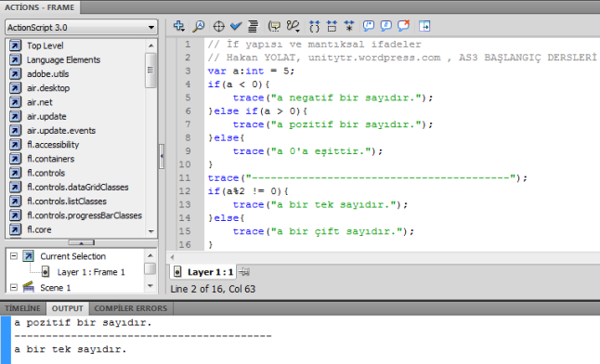This screenshot has width=600, height=364.
Task: Switch to the COMPILER ERRORS tab
Action: point(131,308)
